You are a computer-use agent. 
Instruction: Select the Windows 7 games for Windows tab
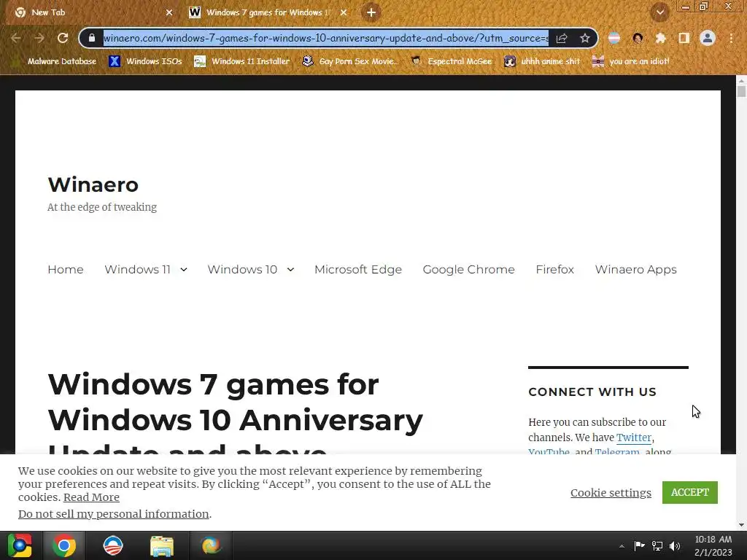(268, 12)
